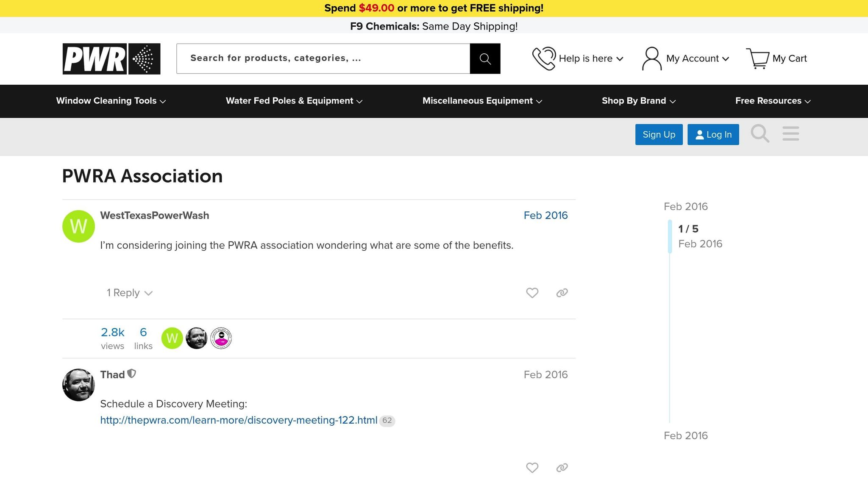The height and width of the screenshot is (488, 868).
Task: Open Shop By Brand menu
Action: 639,101
